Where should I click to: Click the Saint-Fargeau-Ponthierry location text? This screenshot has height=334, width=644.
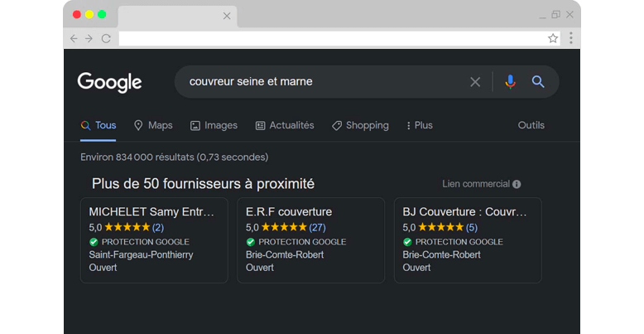(141, 255)
